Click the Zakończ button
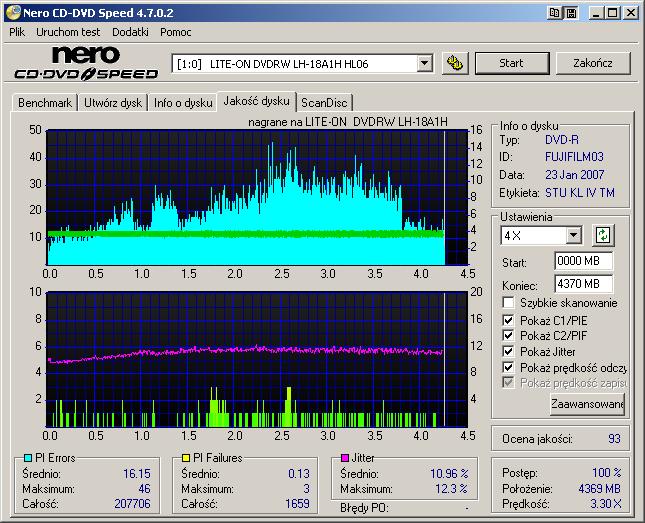Image resolution: width=645 pixels, height=523 pixels. 593,63
